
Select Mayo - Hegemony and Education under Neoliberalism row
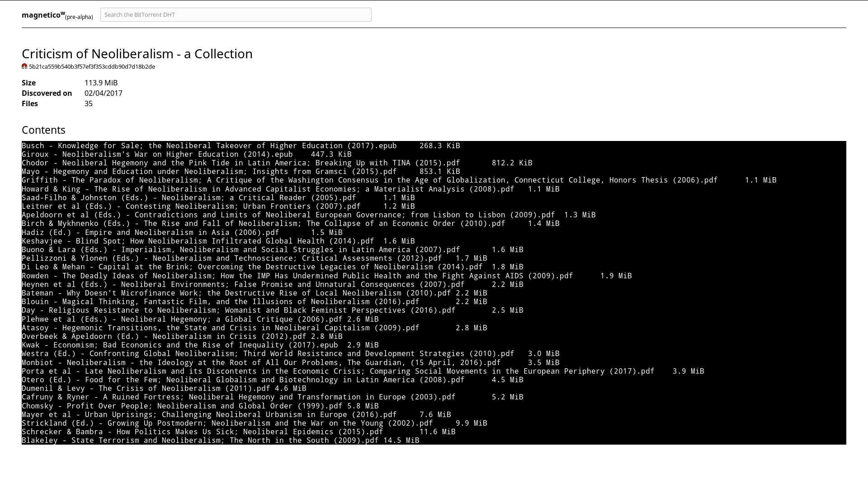pyautogui.click(x=241, y=171)
